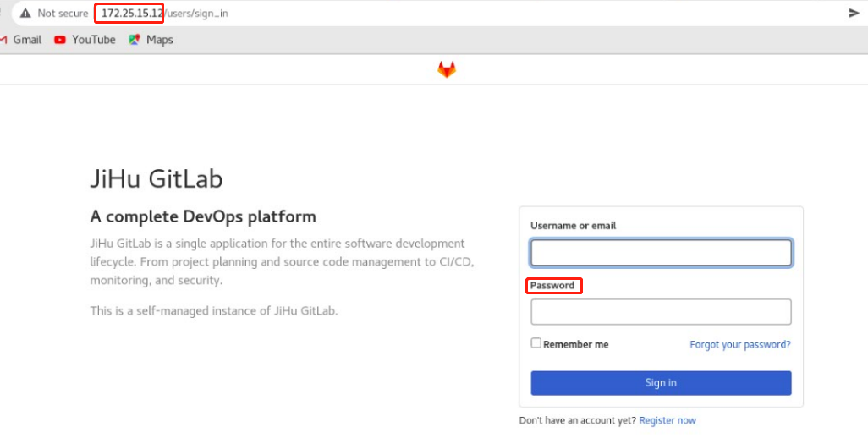Image resolution: width=868 pixels, height=438 pixels.
Task: Click the YouTube bookmark icon
Action: tap(60, 40)
